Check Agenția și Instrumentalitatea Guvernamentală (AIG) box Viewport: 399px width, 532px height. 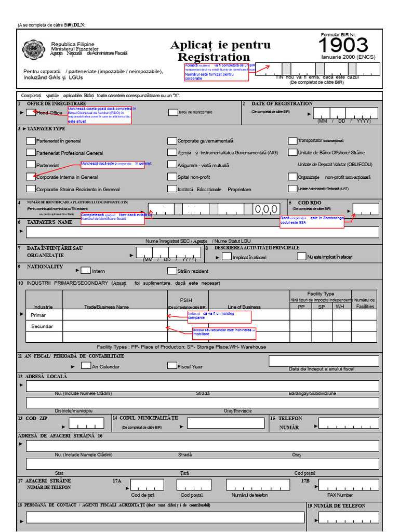(172, 152)
